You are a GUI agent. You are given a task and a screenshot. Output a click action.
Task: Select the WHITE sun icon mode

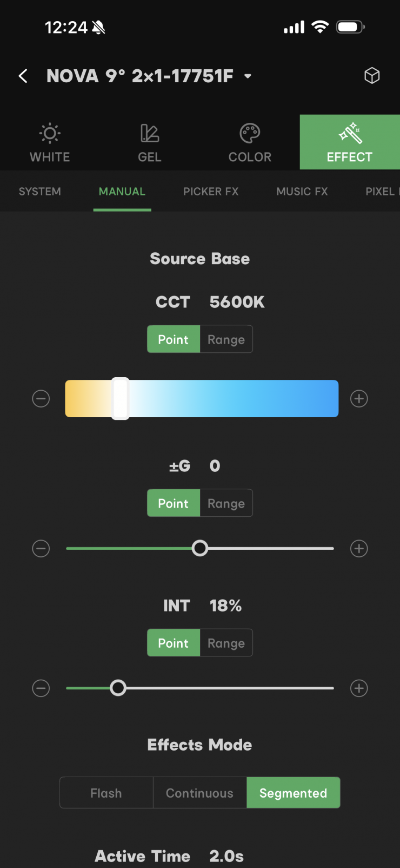50,133
